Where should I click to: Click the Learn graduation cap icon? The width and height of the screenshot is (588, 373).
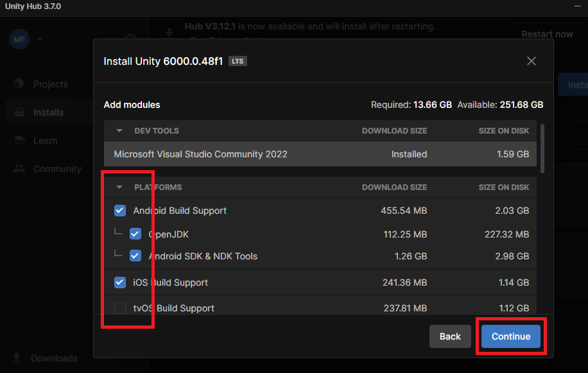tap(19, 140)
